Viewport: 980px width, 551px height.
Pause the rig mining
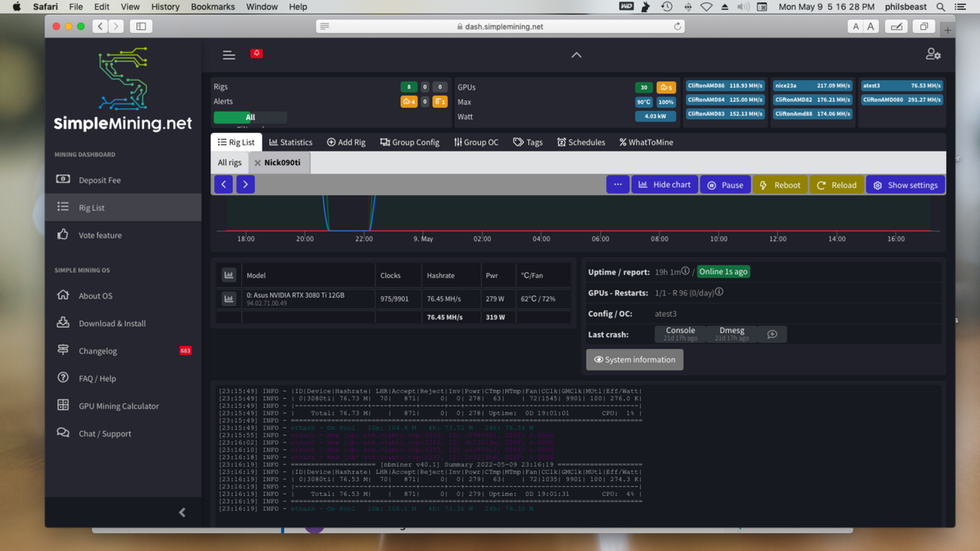coord(725,184)
